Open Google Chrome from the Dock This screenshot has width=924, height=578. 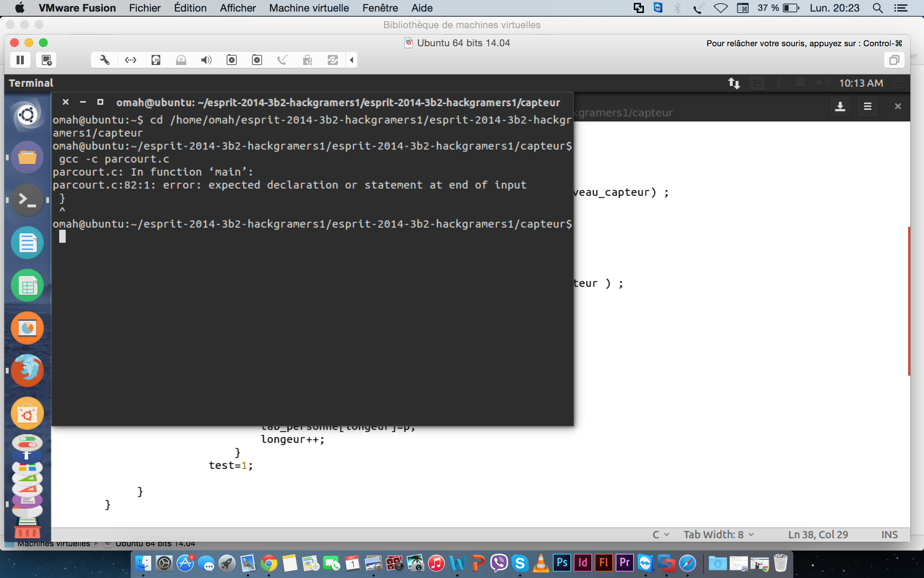tap(269, 563)
